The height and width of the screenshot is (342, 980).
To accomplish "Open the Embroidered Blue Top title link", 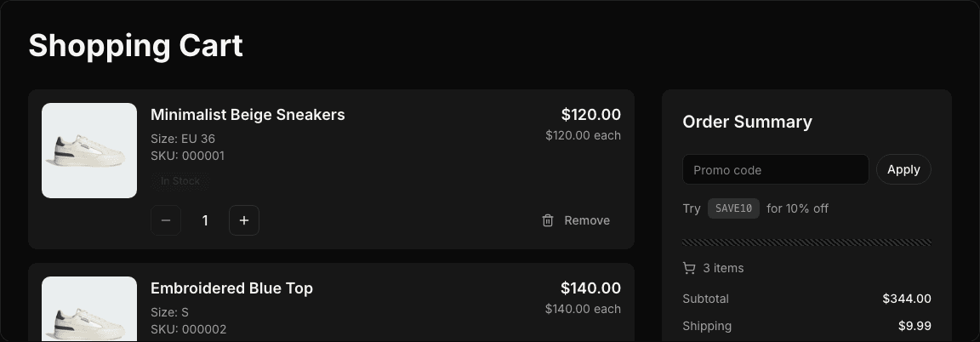I will tap(231, 288).
